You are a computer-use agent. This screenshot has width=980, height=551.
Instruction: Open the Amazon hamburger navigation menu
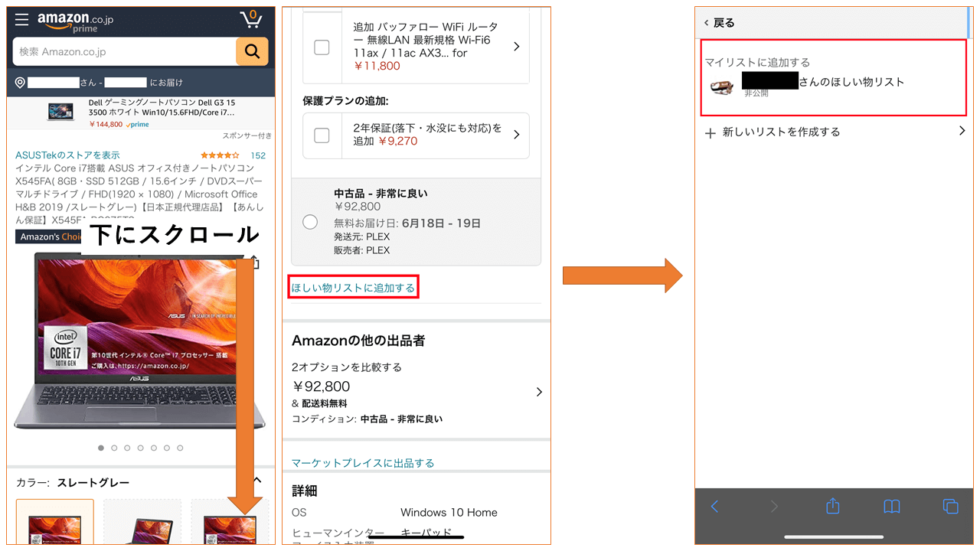click(x=21, y=19)
